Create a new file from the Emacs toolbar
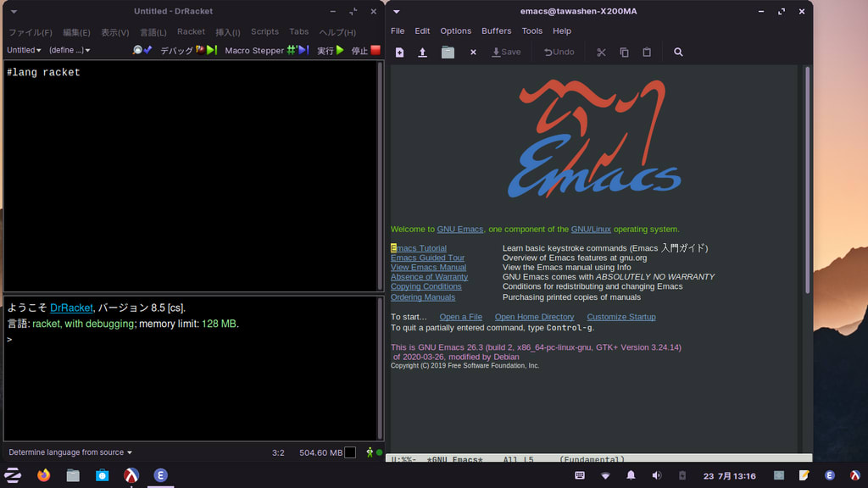 click(399, 52)
